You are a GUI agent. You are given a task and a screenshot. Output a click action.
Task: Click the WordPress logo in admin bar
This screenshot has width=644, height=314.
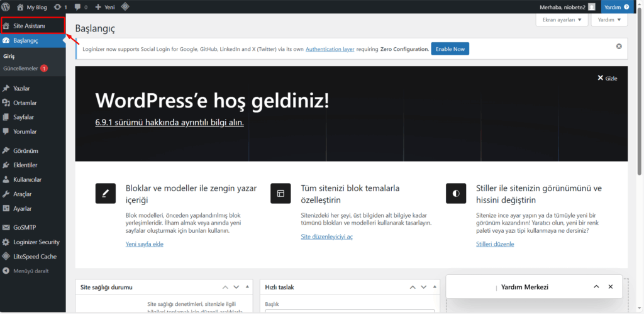pyautogui.click(x=6, y=7)
